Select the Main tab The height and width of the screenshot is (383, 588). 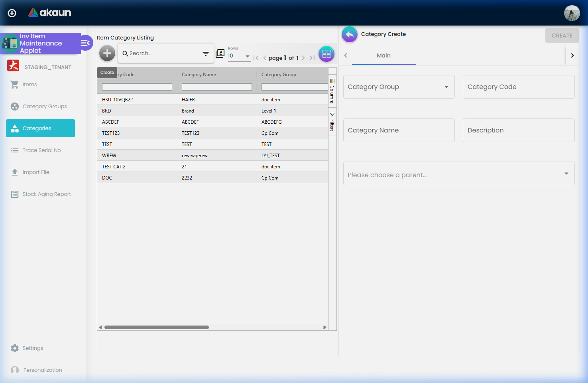tap(383, 55)
